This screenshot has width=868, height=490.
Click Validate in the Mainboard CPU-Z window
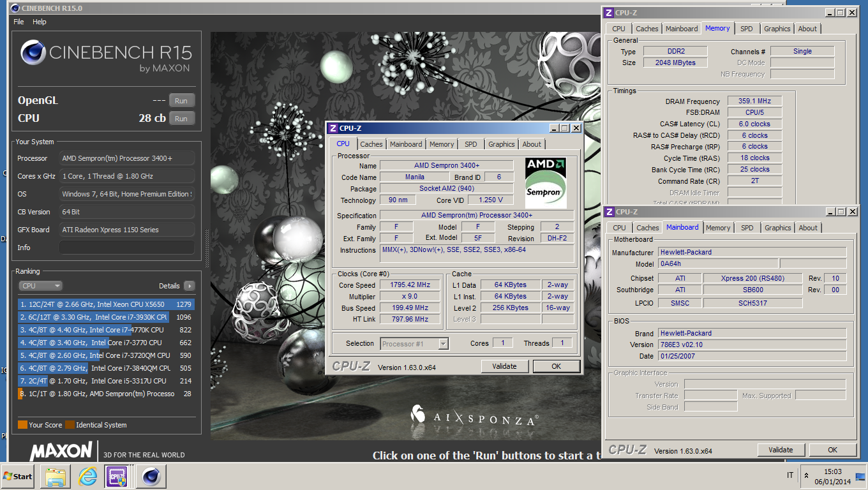pos(781,450)
